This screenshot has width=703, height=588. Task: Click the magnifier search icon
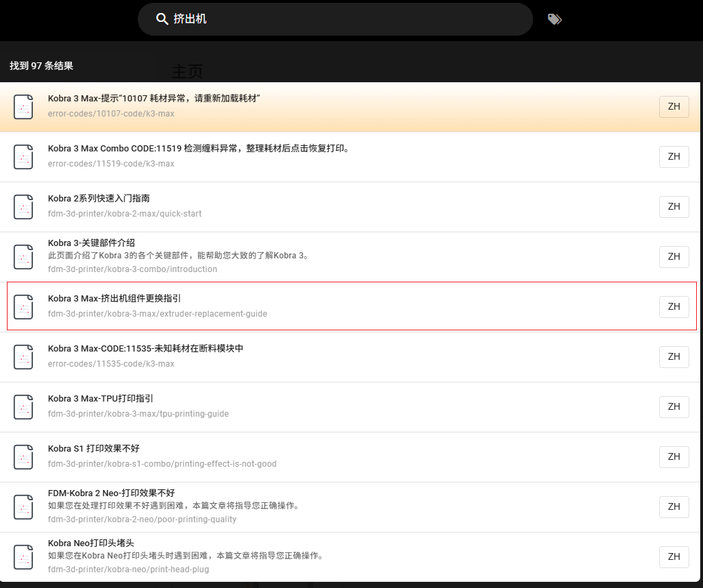tap(162, 19)
